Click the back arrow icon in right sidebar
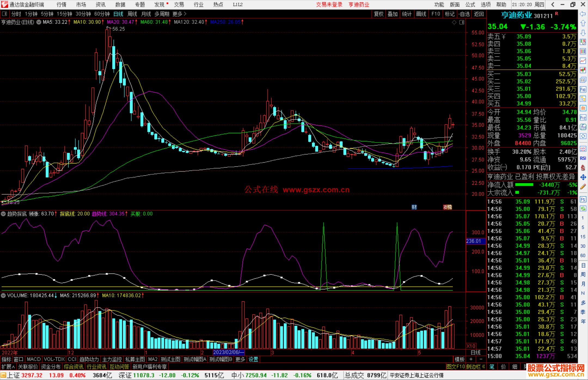The width and height of the screenshot is (588, 380). click(583, 14)
